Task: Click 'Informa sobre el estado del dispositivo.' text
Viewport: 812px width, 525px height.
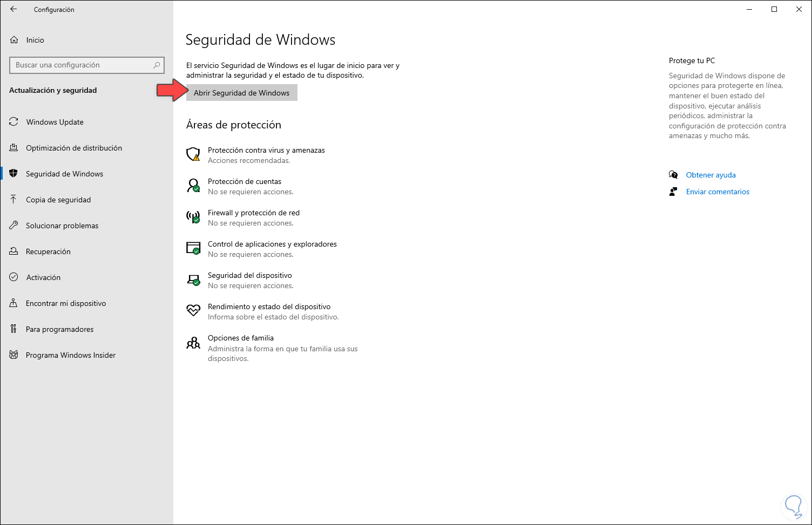Action: click(273, 317)
